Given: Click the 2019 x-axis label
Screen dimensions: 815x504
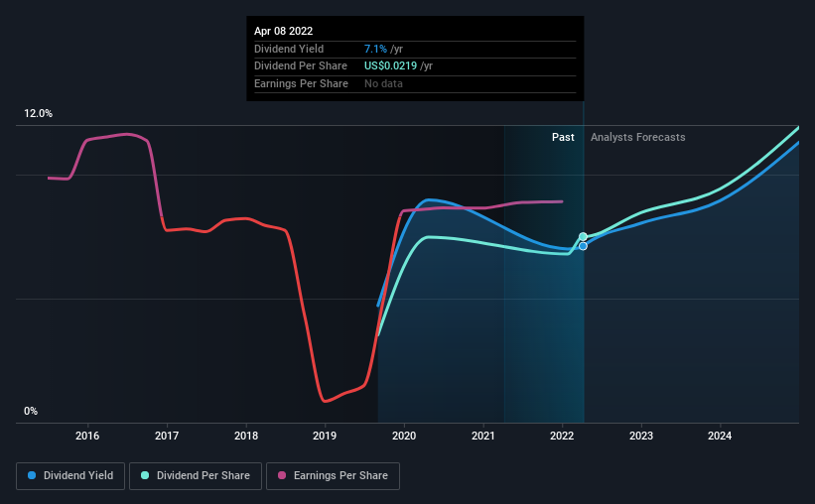Looking at the screenshot, I should point(325,436).
